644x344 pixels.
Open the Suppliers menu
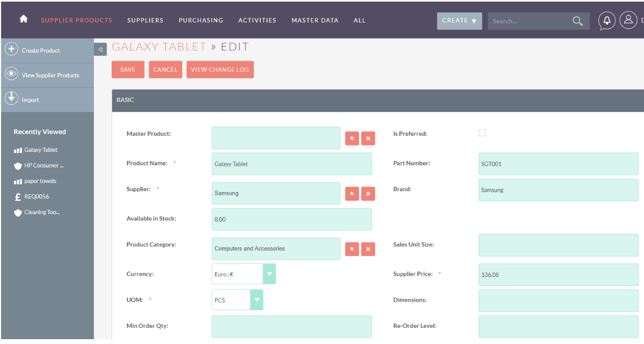[145, 20]
